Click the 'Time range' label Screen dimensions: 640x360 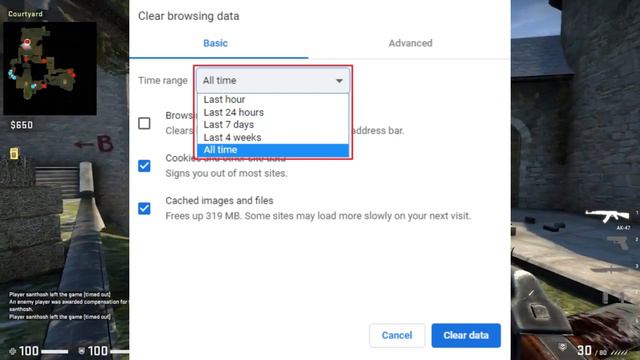(x=162, y=80)
